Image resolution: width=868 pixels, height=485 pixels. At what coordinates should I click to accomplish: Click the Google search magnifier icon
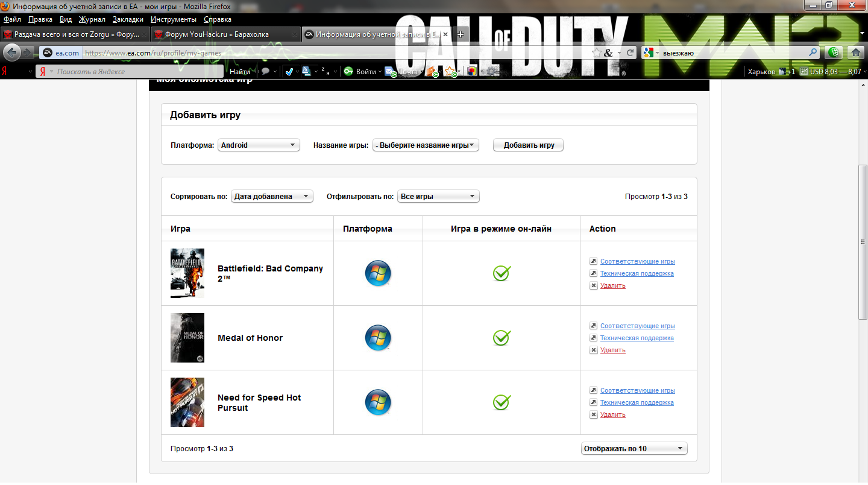(813, 53)
